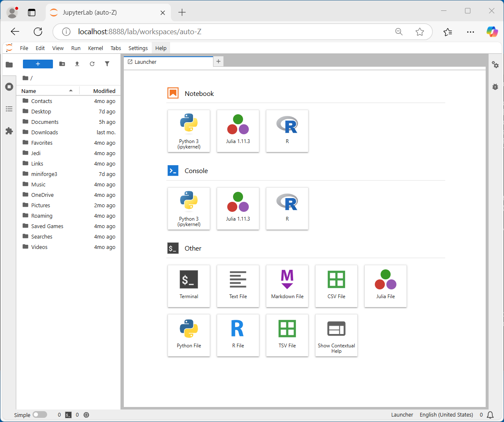This screenshot has height=422, width=504.
Task: Select the Contacts folder
Action: [x=68, y=101]
